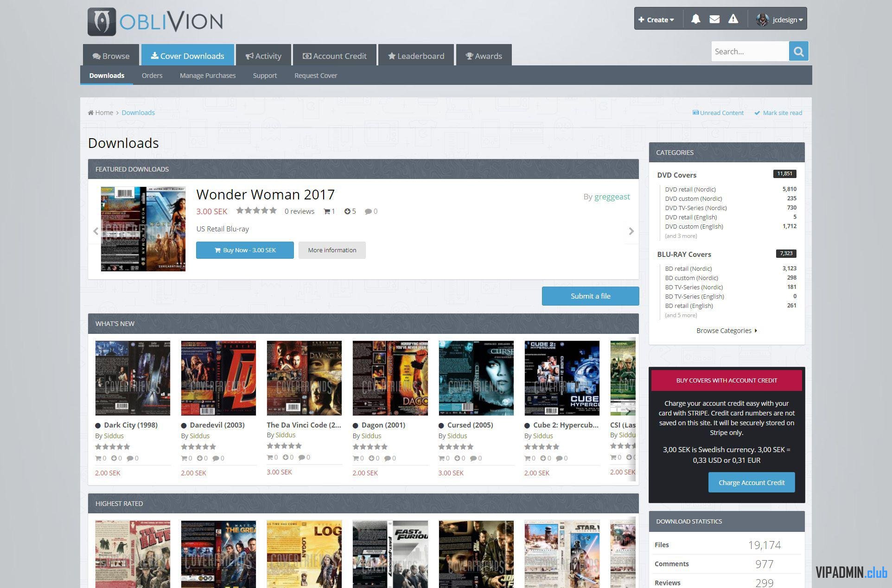The width and height of the screenshot is (892, 588).
Task: Click Daredevil comments bubble icon
Action: point(216,458)
